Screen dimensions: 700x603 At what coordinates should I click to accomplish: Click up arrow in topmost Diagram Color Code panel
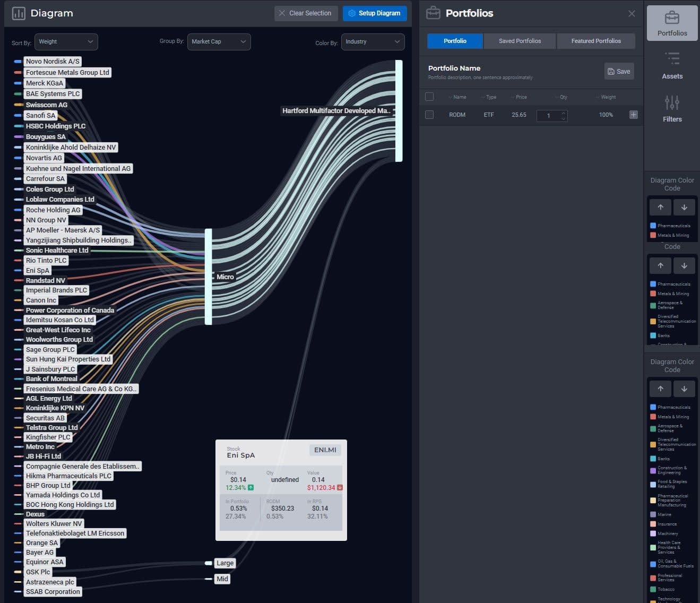click(660, 207)
